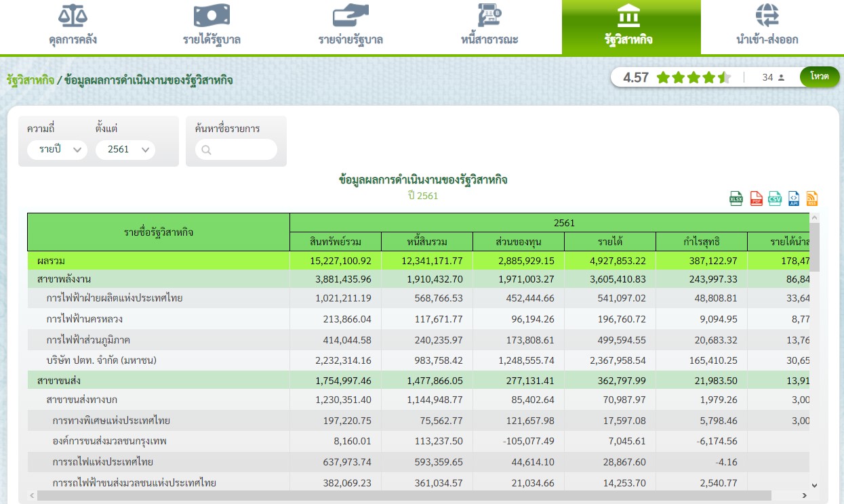The image size is (844, 504).
Task: Select องค์การขนส่งมวลชนกรุงเทพ row
Action: [419, 441]
